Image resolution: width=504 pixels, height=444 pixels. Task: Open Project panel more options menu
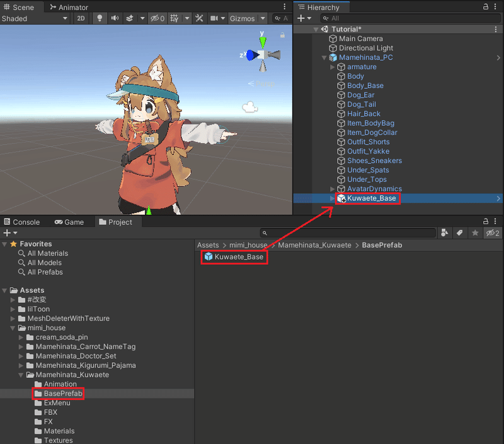[x=495, y=221]
